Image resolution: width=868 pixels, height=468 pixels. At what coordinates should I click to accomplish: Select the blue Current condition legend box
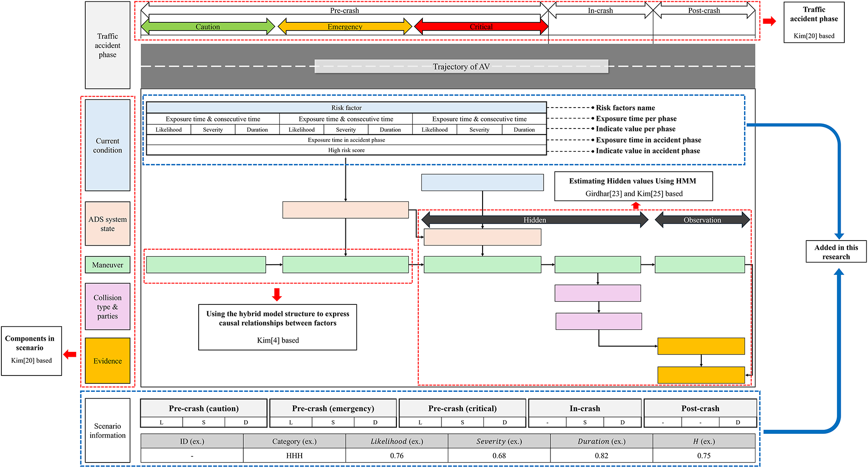(x=108, y=145)
